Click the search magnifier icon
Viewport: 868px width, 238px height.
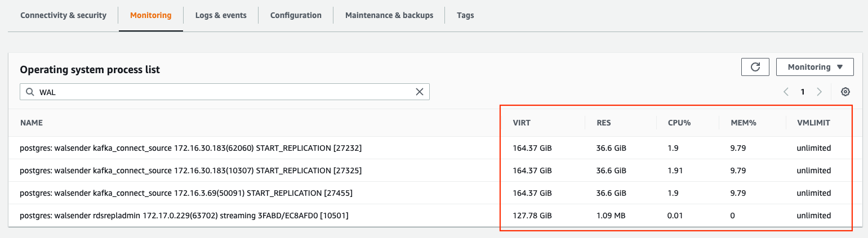(x=30, y=92)
